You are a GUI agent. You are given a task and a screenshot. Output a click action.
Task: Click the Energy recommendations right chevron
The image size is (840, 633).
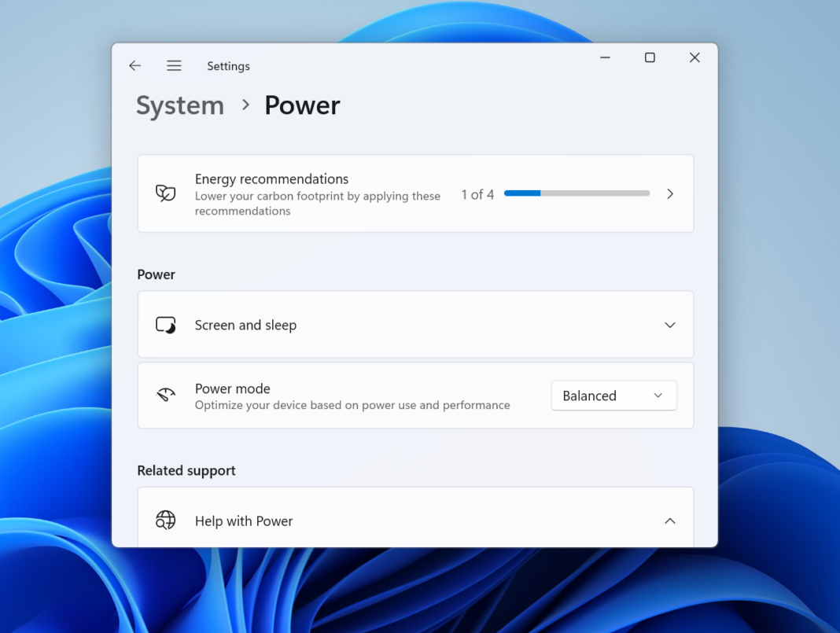pyautogui.click(x=670, y=193)
